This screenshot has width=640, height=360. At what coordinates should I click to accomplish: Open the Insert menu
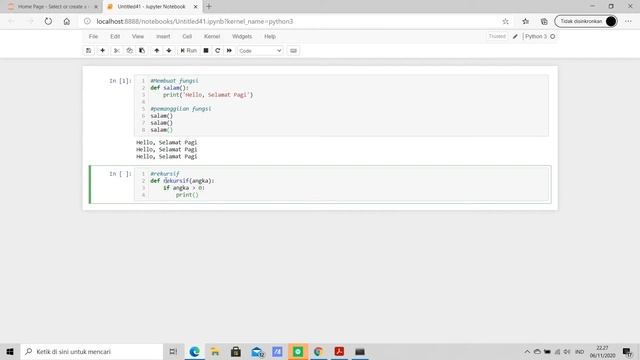coord(163,36)
